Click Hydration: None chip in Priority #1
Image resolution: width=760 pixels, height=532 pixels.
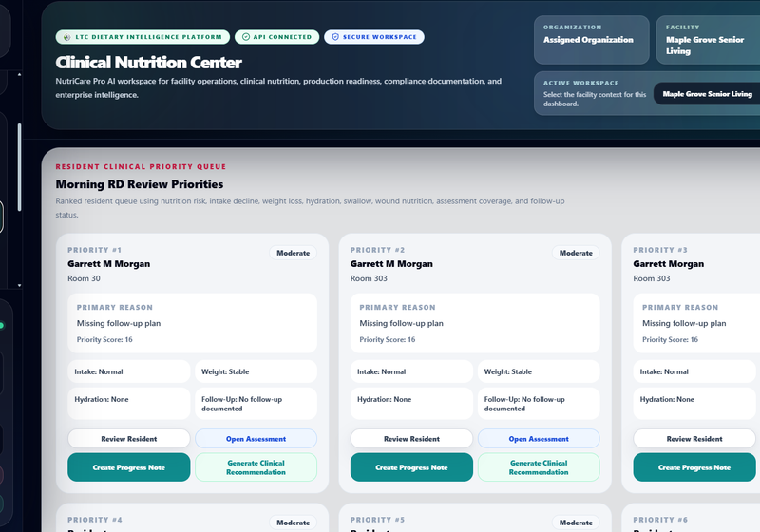pos(129,403)
